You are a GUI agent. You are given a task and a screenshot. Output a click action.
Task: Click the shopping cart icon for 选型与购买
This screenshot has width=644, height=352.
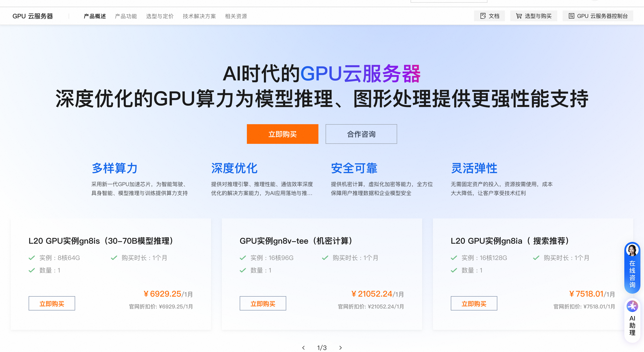pos(519,16)
